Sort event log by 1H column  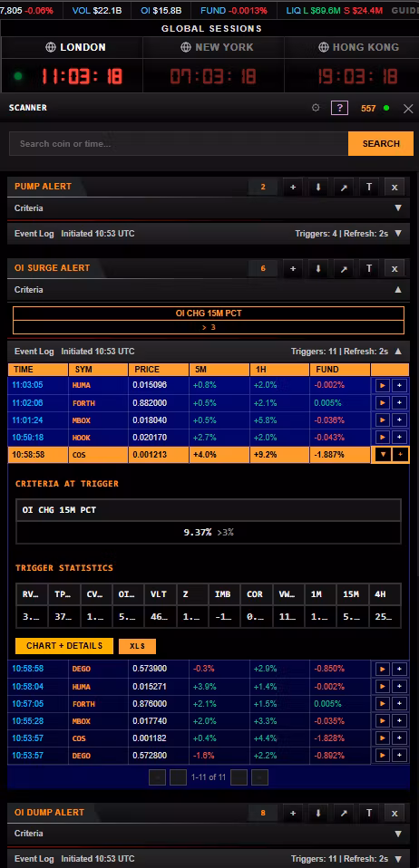pyautogui.click(x=279, y=370)
